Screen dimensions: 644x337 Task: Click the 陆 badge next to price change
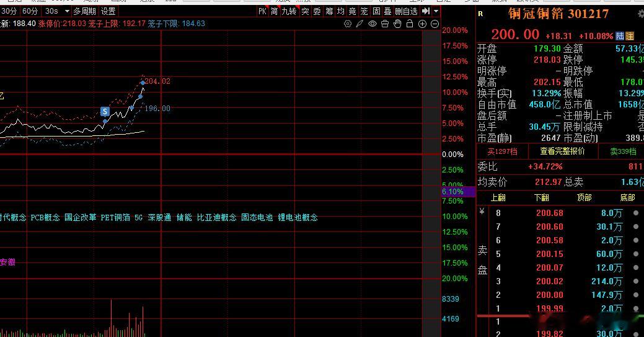pyautogui.click(x=620, y=36)
